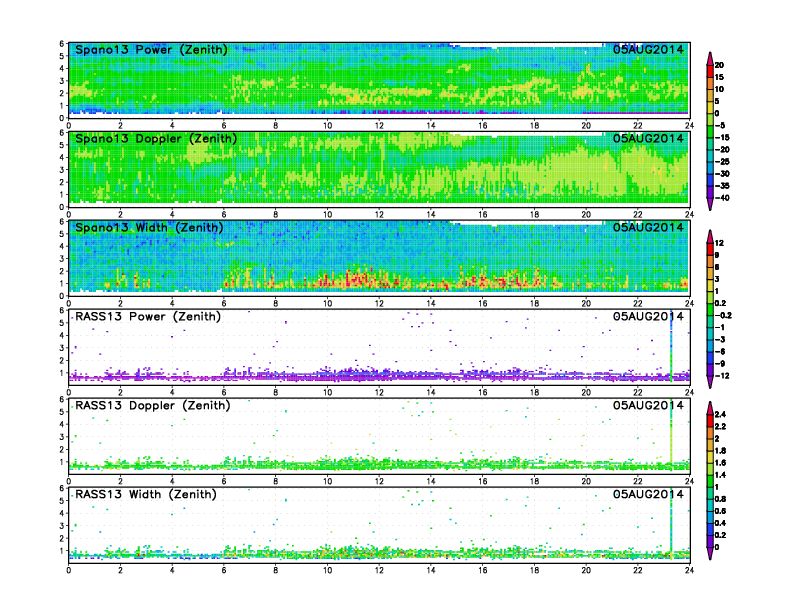
Task: Click the vertical green spike in RASS13 Power panel
Action: point(671,346)
